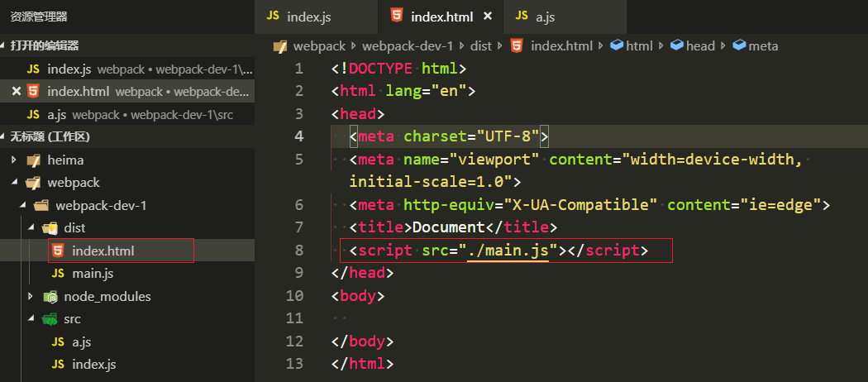Collapse the 打开的编辑器 section
868x382 pixels.
5,46
